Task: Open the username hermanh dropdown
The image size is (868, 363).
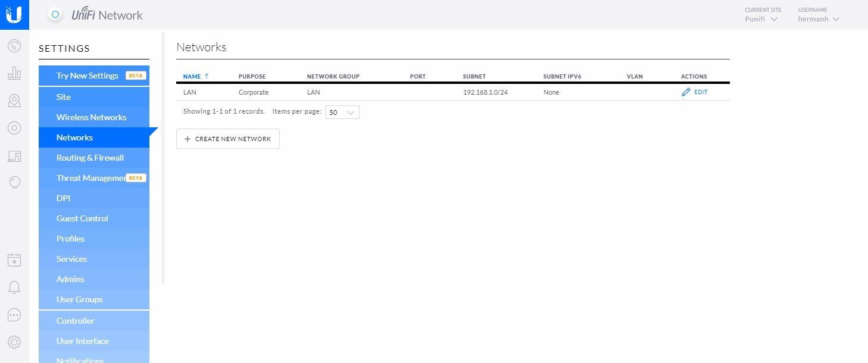Action: [x=819, y=19]
